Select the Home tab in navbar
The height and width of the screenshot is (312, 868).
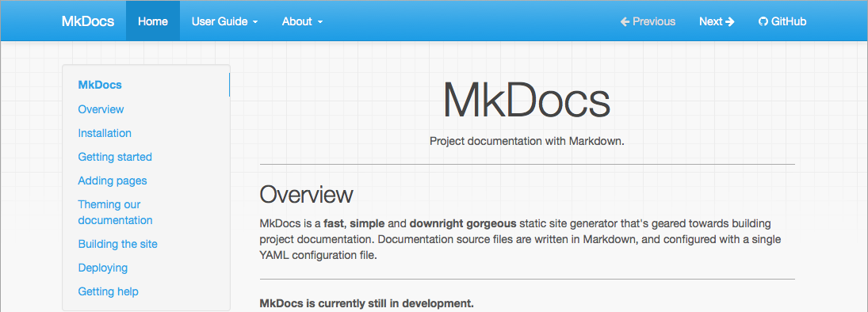pyautogui.click(x=153, y=21)
